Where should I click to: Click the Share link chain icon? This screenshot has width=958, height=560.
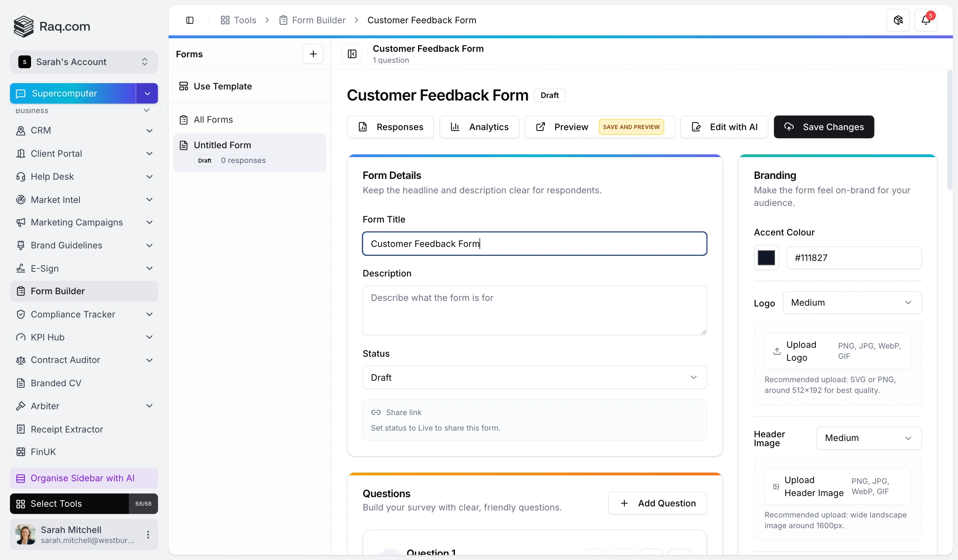click(x=376, y=413)
